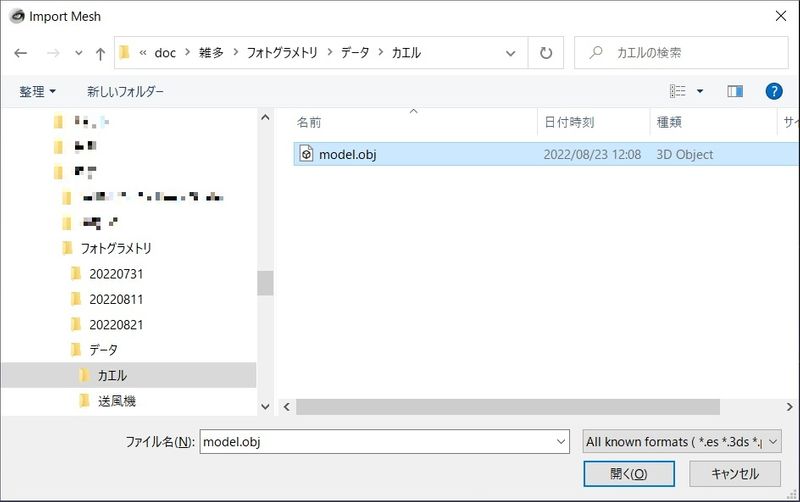800x502 pixels.
Task: Open the All known formats filter dropdown
Action: 682,441
